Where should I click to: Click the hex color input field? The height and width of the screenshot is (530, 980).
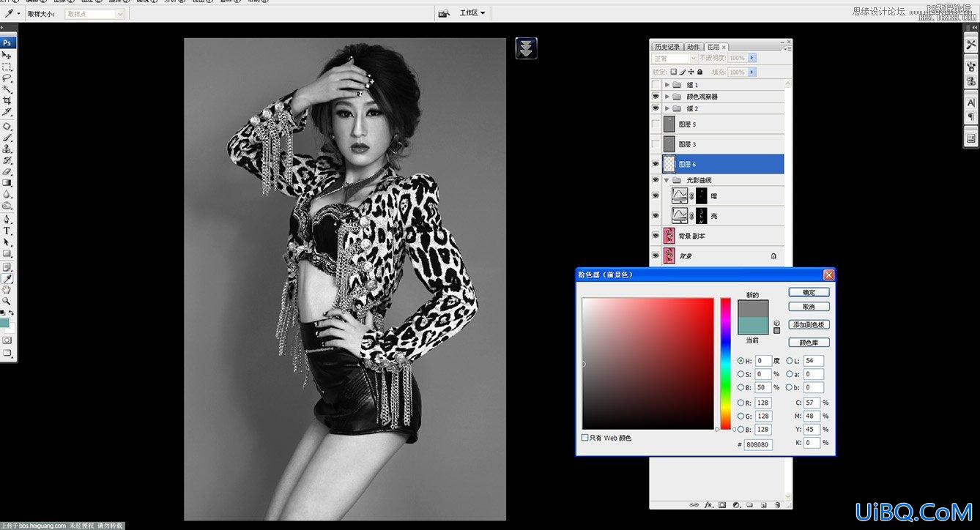pos(758,444)
